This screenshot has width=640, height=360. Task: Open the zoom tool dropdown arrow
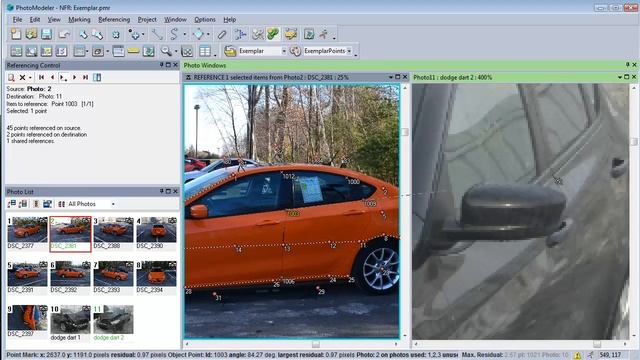pos(176,51)
